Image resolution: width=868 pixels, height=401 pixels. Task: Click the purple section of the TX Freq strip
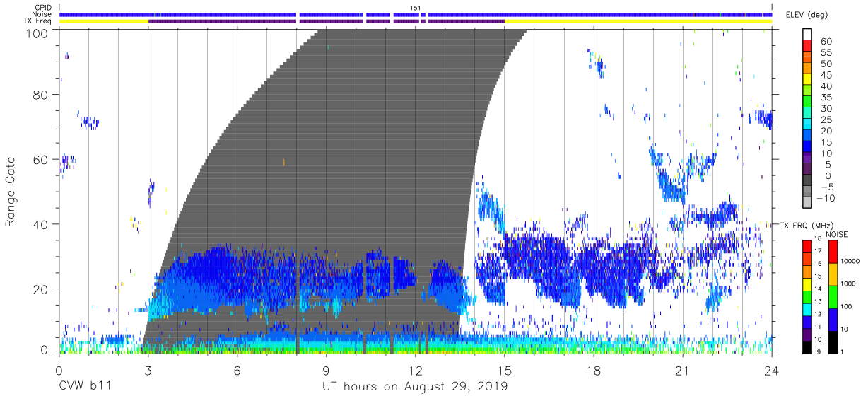point(326,21)
